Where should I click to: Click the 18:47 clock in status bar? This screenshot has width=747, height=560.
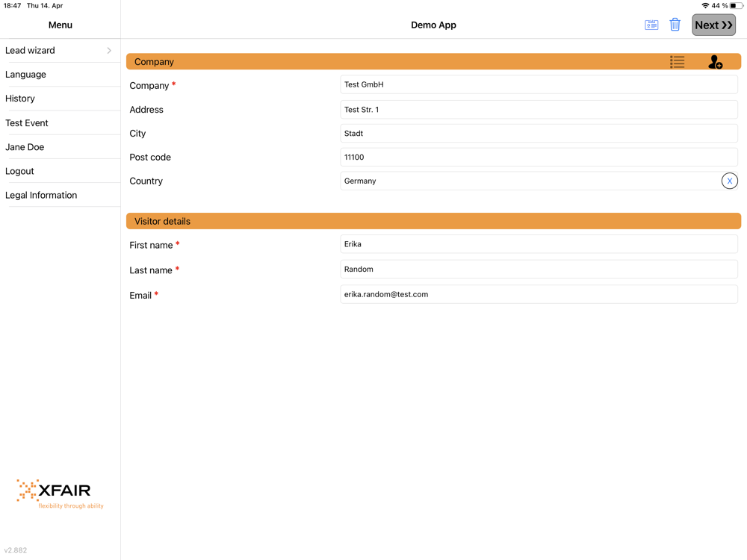[x=13, y=6]
